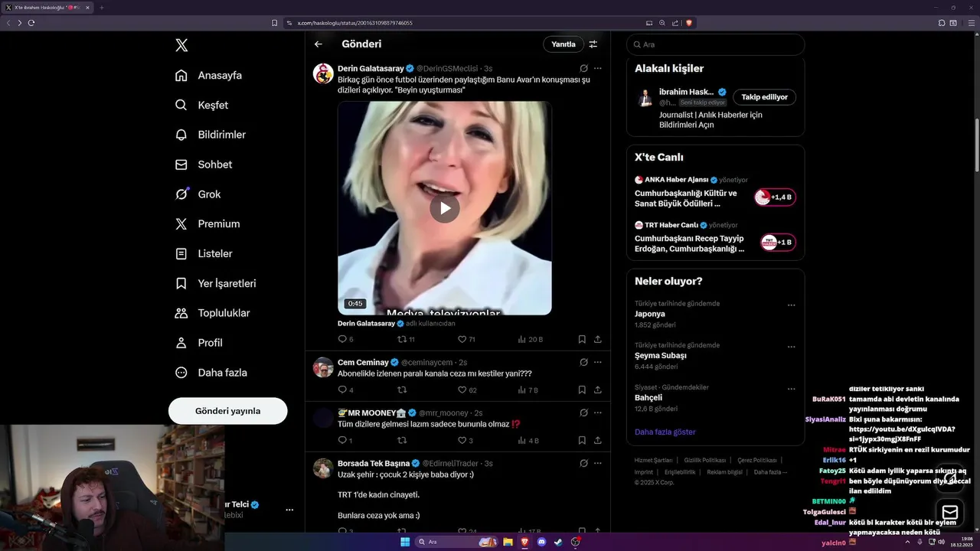Screen dimensions: 980x551
Task: View stats of Derin Galatasaray post
Action: click(530, 339)
